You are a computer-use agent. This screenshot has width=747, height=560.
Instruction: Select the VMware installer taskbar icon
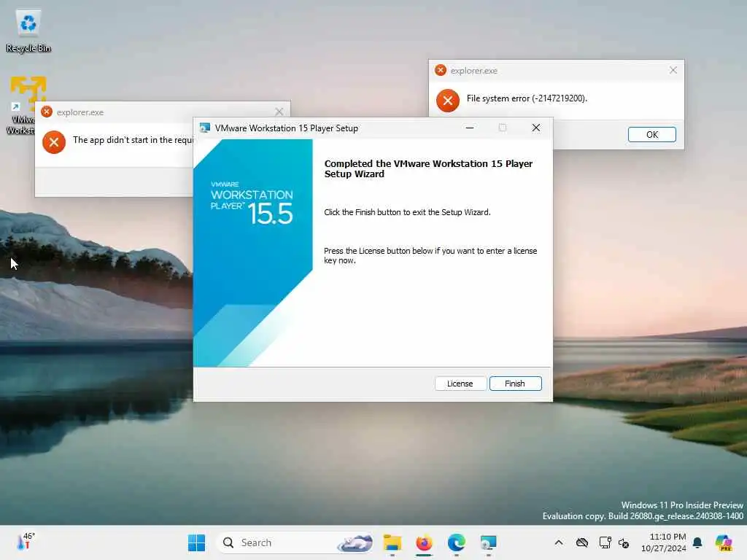pyautogui.click(x=488, y=542)
